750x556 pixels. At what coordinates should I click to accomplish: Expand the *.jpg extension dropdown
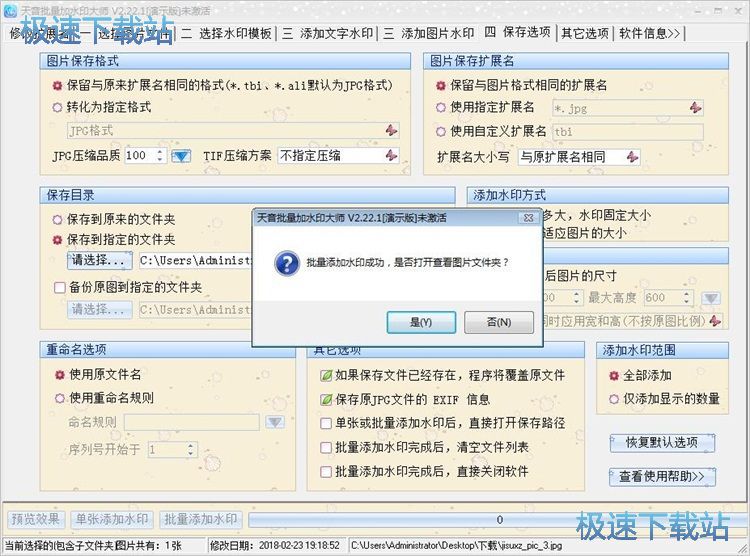[x=696, y=108]
